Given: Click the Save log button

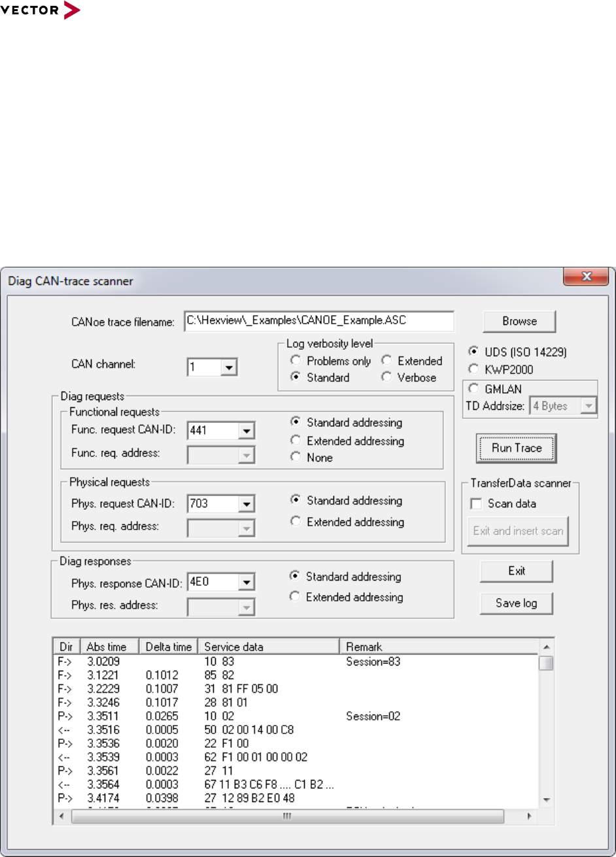Looking at the screenshot, I should (517, 603).
